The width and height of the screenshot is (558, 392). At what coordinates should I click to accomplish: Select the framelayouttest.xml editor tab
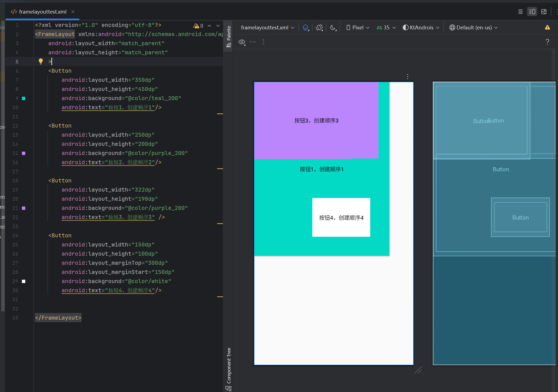[x=42, y=12]
